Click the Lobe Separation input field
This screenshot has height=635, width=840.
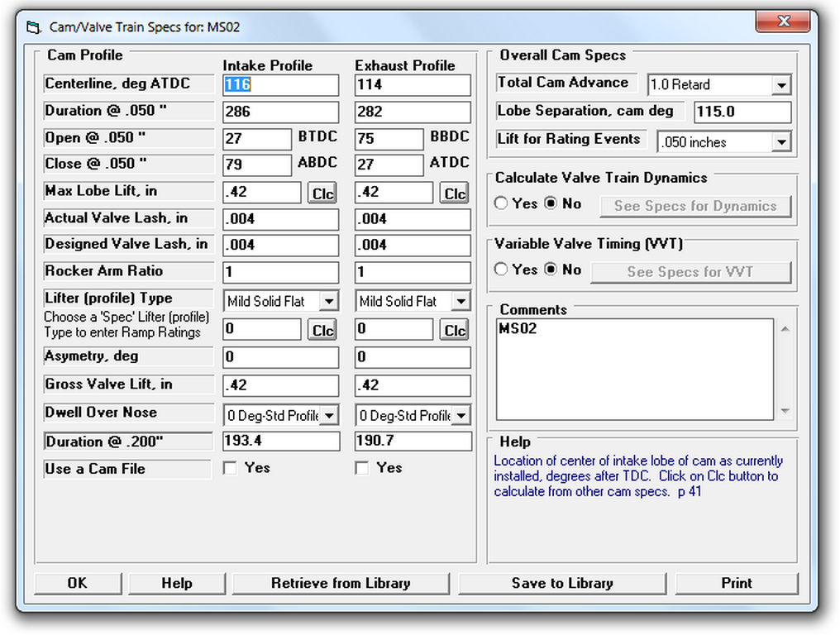pos(742,112)
